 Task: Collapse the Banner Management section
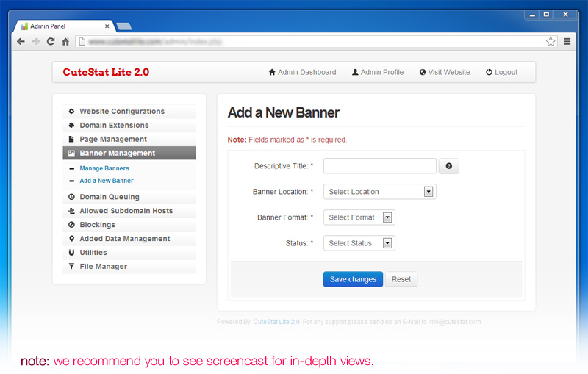coord(129,153)
